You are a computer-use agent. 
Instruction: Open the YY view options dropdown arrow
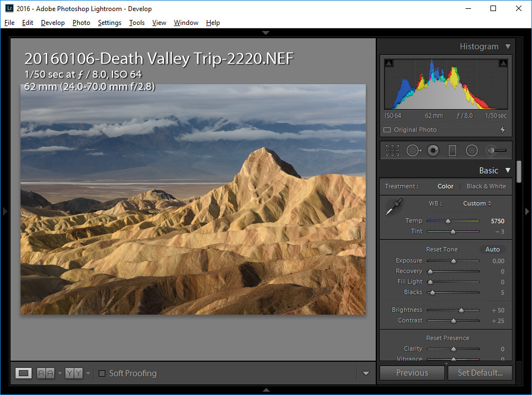pos(88,373)
